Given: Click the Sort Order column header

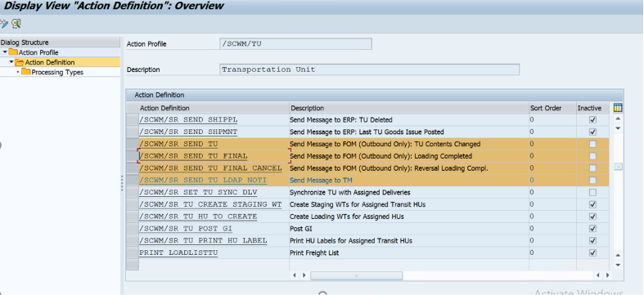Looking at the screenshot, I should [552, 109].
